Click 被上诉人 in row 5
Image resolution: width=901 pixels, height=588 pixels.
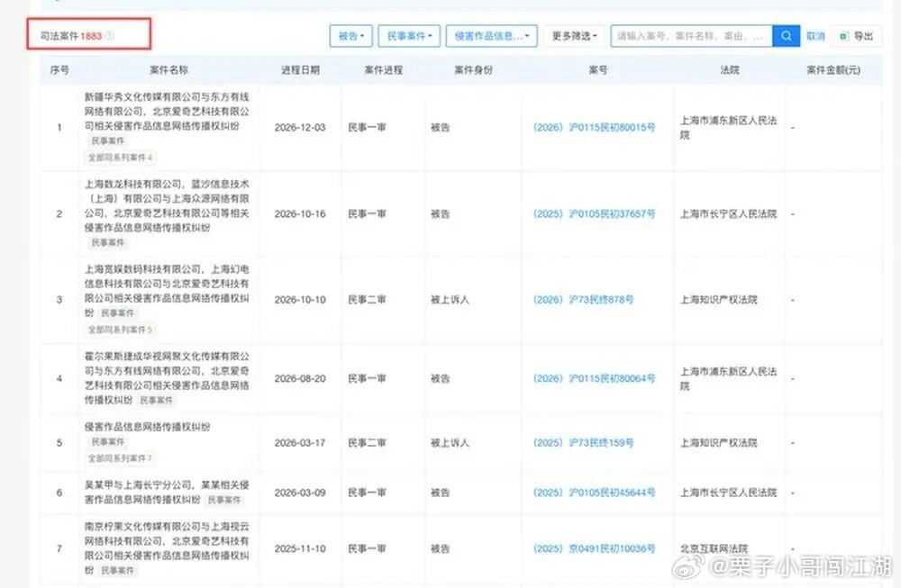click(x=450, y=443)
